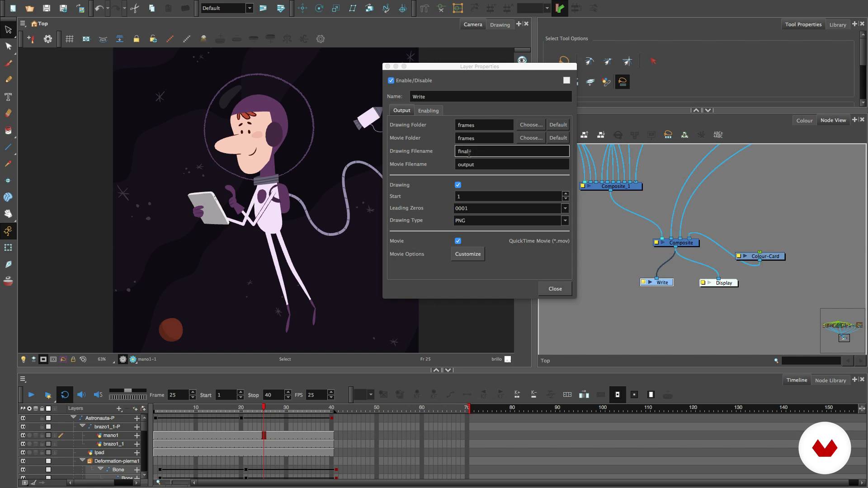Toggle Enable/Disable checkbox at top
This screenshot has width=868, height=488.
[x=391, y=80]
